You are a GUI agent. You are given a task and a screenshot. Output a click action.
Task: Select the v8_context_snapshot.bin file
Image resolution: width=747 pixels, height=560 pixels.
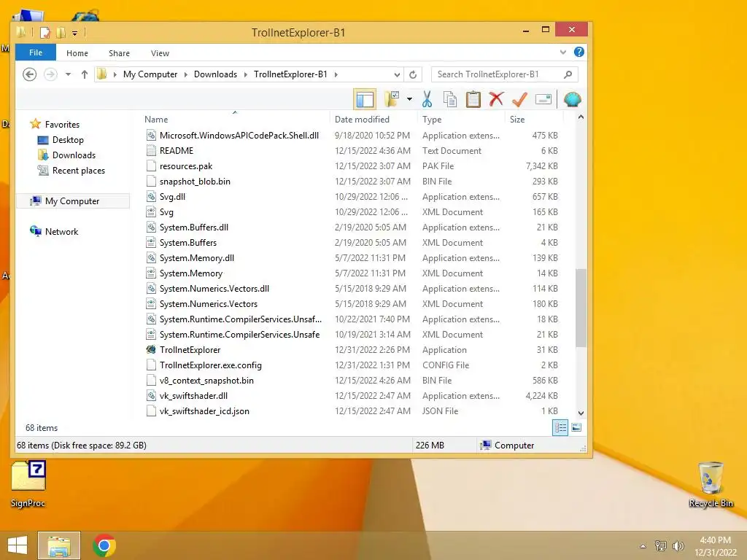click(206, 380)
